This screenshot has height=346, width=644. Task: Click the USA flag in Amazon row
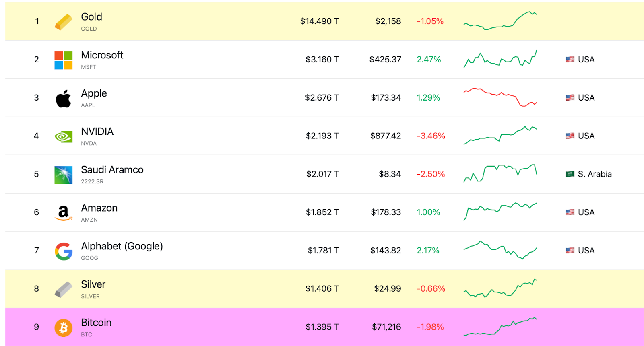570,212
